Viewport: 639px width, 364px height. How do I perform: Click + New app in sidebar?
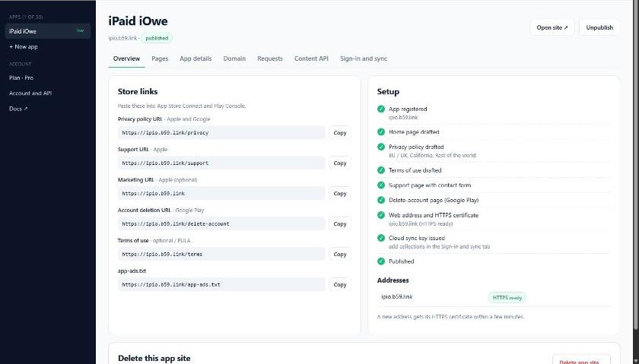pyautogui.click(x=48, y=47)
